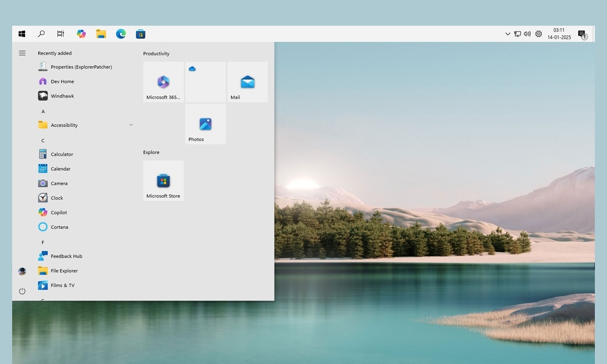Viewport: 607px width, 364px height.
Task: Open Microsoft Store from the taskbar
Action: (x=140, y=33)
